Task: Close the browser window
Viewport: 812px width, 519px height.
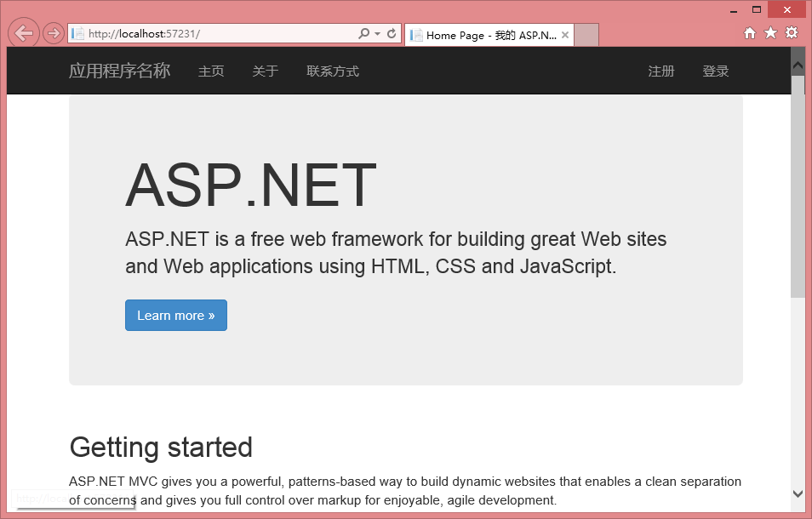Action: tap(787, 10)
